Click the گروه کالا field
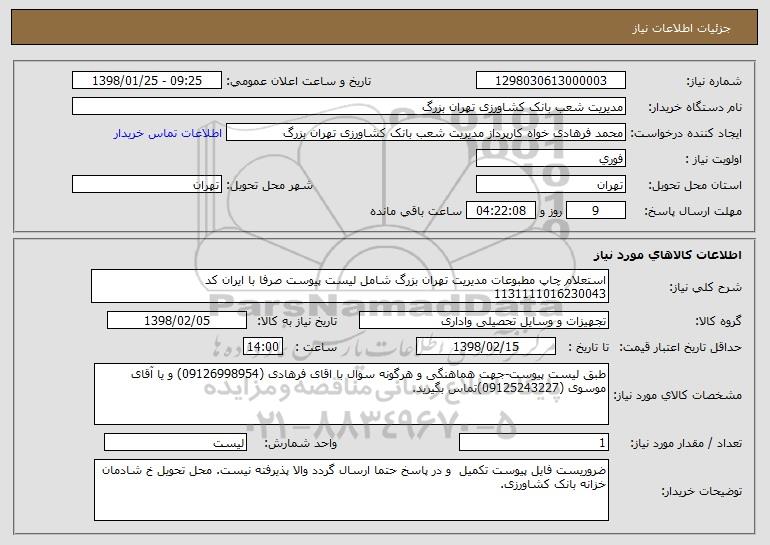This screenshot has width=770, height=545. click(x=484, y=321)
